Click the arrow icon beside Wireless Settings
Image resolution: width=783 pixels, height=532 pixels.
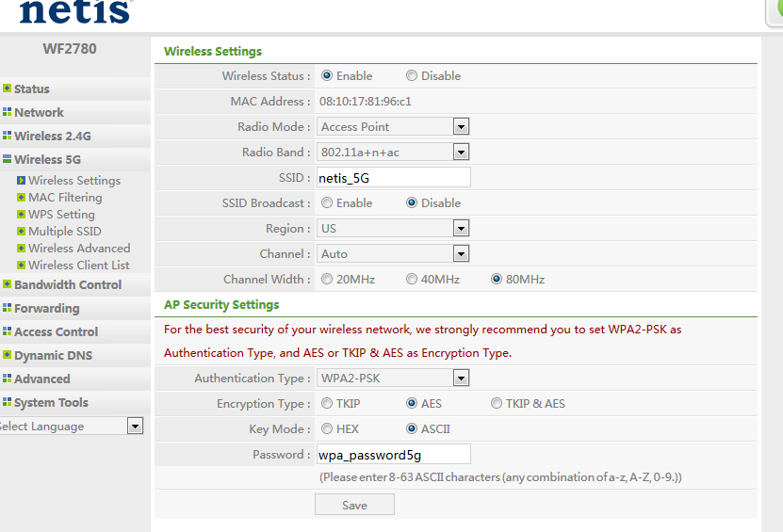coord(21,180)
